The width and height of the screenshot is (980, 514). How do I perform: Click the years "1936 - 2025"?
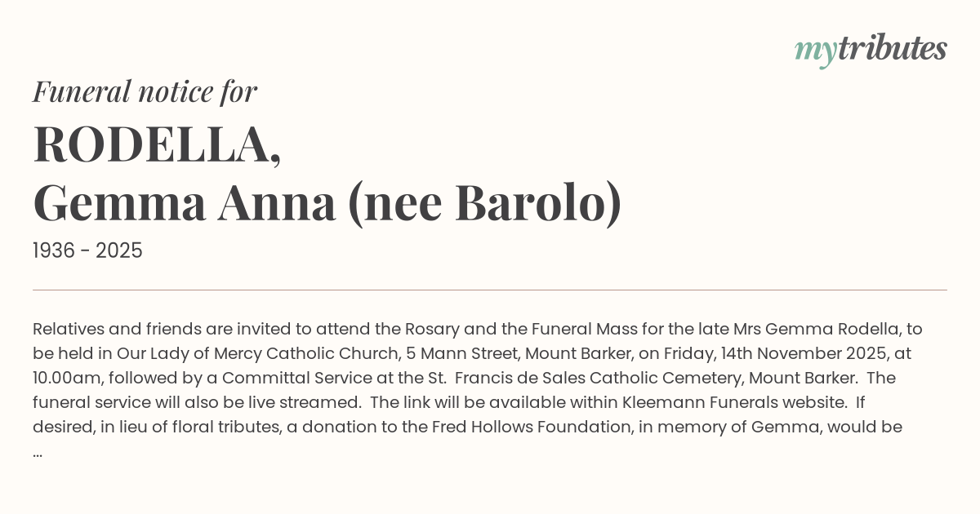tap(87, 251)
